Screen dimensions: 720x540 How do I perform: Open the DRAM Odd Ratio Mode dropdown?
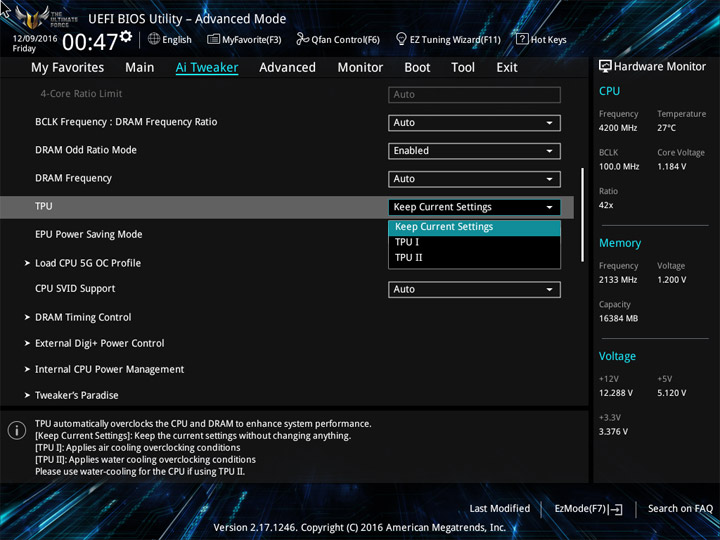(474, 151)
